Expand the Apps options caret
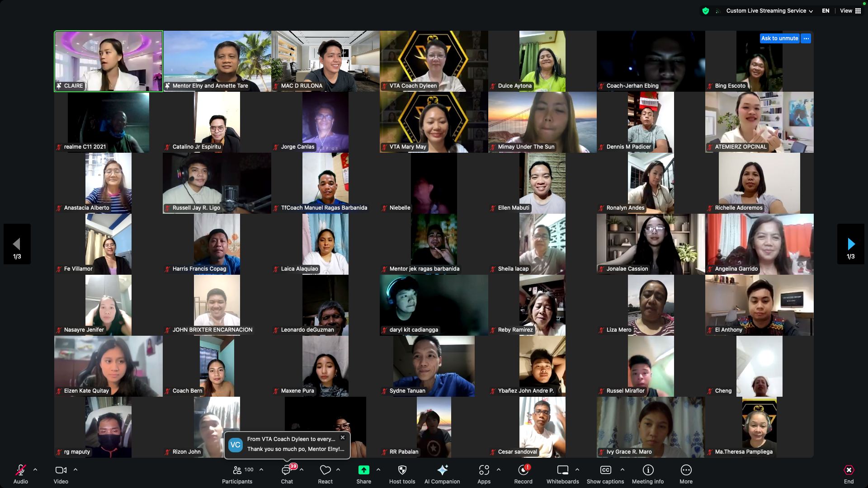The width and height of the screenshot is (868, 488). tap(499, 470)
